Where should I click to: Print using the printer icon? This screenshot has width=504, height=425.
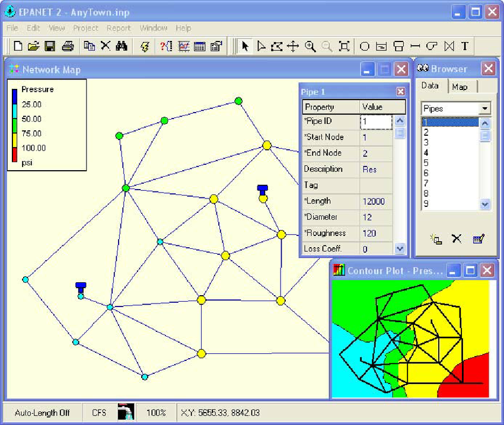[x=68, y=46]
